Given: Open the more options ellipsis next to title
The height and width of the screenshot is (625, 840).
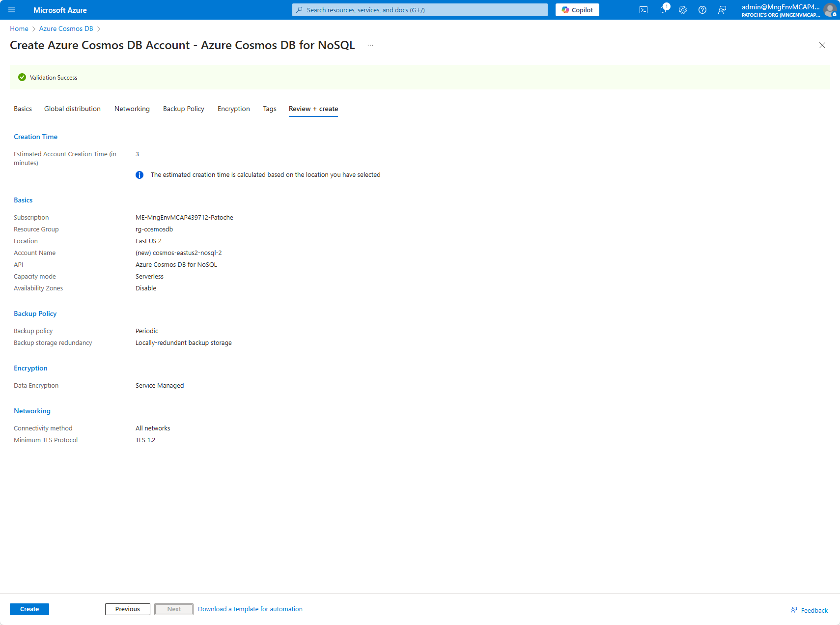Looking at the screenshot, I should tap(370, 45).
